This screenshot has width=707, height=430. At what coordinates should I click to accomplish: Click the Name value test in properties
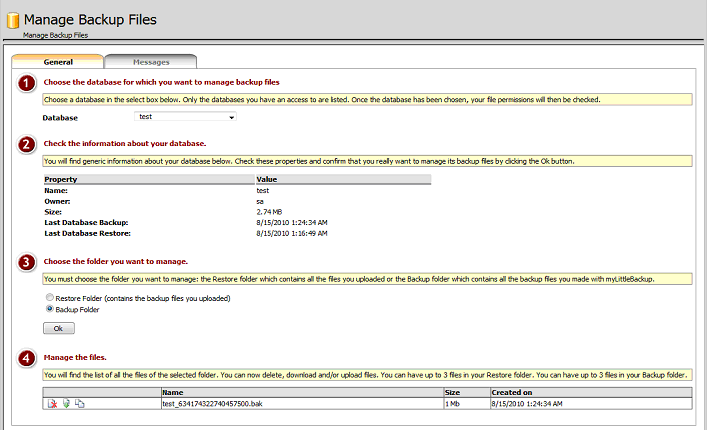click(262, 190)
